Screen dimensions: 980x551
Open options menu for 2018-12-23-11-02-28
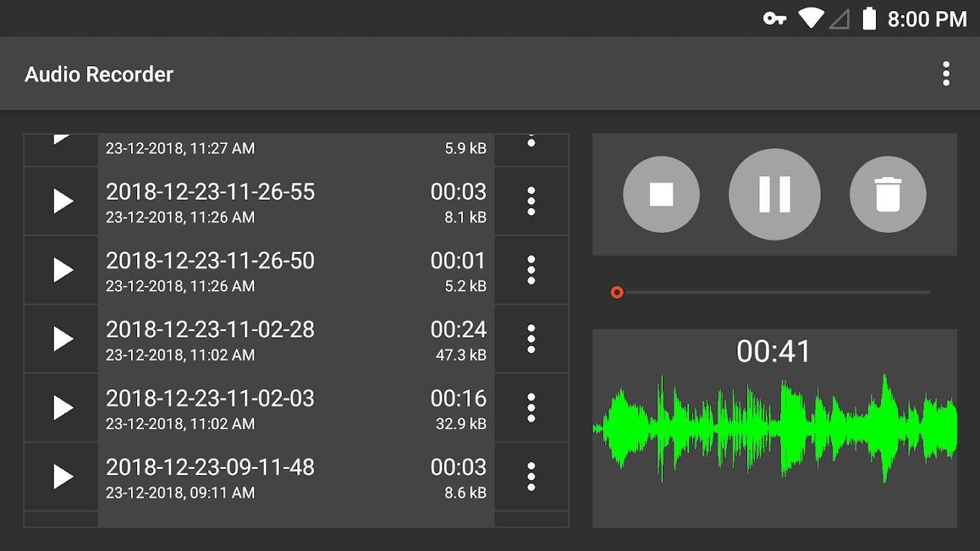coord(531,339)
